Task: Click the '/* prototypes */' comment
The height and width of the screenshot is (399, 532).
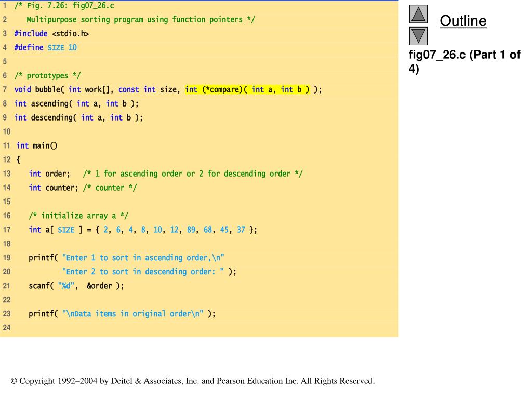Action: click(47, 75)
